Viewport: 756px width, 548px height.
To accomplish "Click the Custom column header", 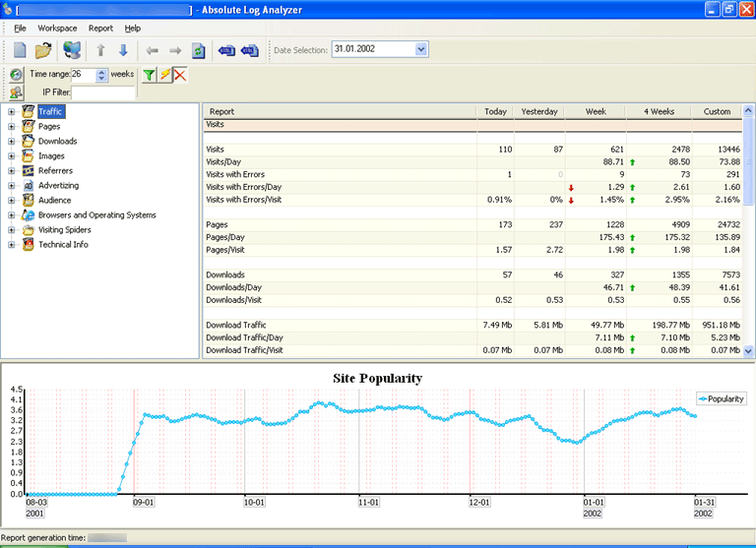I will tap(717, 112).
